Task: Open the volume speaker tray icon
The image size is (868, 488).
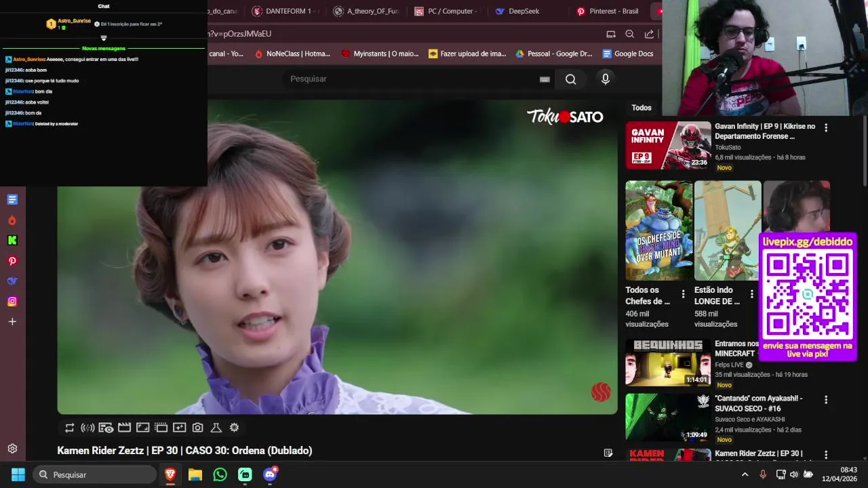Action: pos(794,474)
